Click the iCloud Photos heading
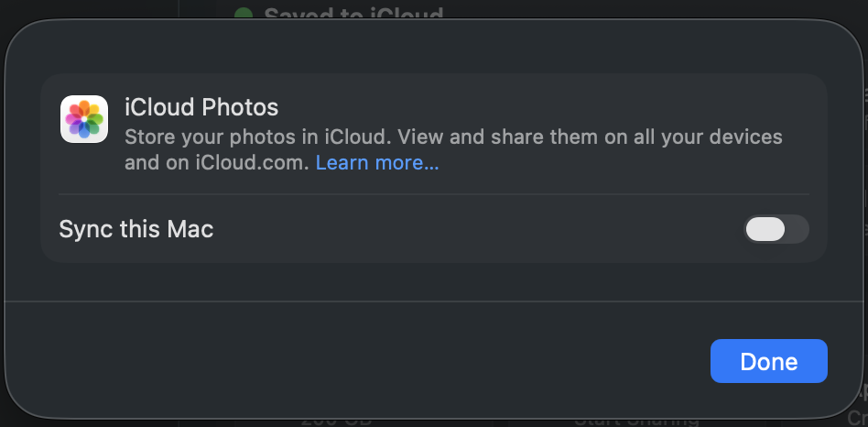Screen dimensions: 868x427 pos(201,107)
